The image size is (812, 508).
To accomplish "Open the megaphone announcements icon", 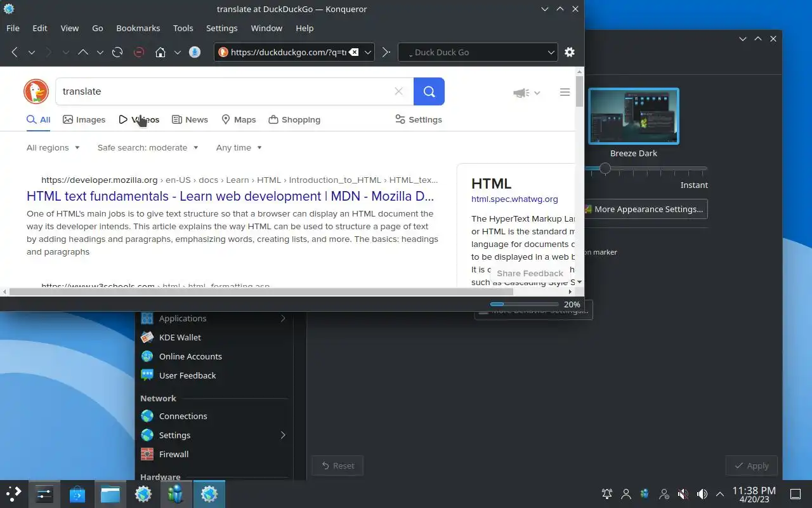I will (x=526, y=93).
